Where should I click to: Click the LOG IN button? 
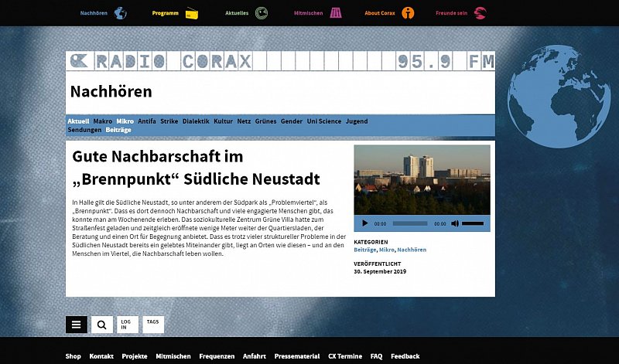click(128, 325)
